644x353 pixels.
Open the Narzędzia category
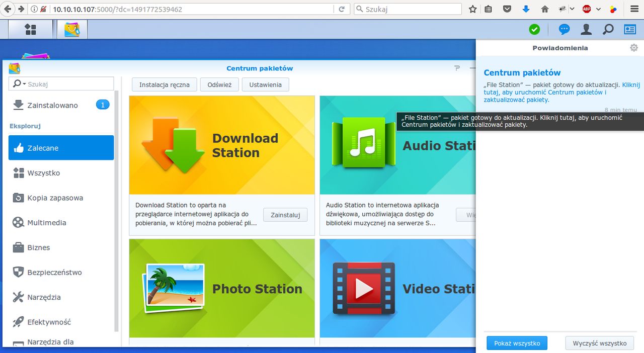61,297
